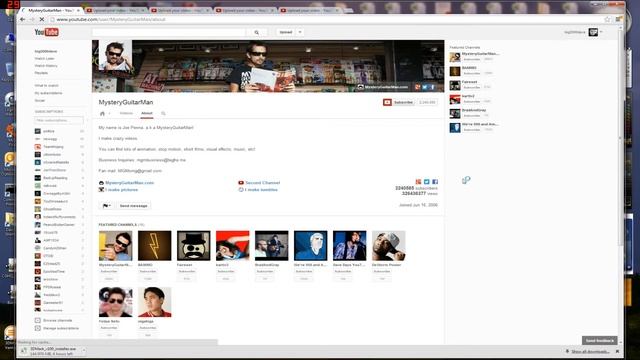Close the downloads bar

[x=617, y=351]
